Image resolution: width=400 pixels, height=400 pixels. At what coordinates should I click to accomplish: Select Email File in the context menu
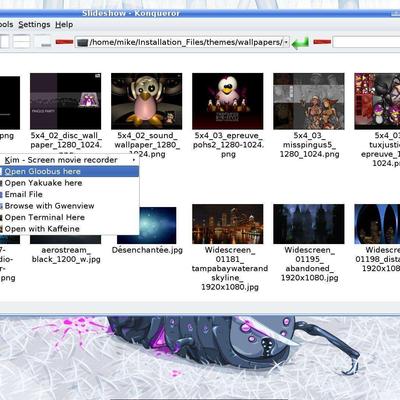coord(69,194)
